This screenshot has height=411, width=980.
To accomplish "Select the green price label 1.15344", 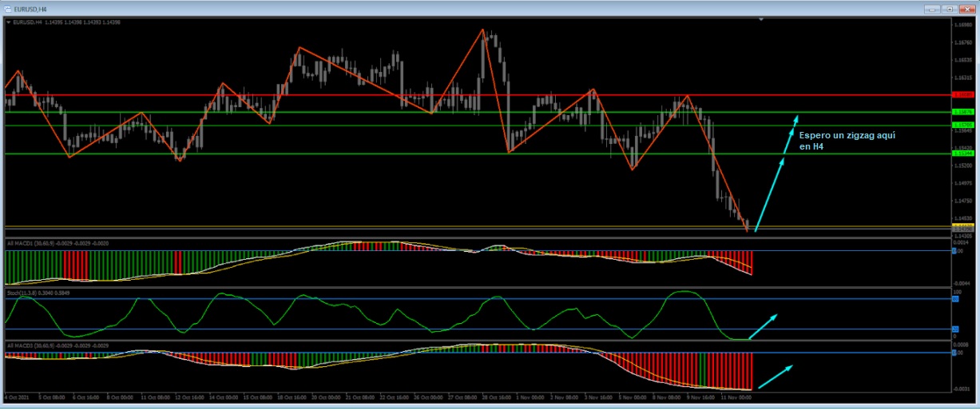I will [x=962, y=153].
